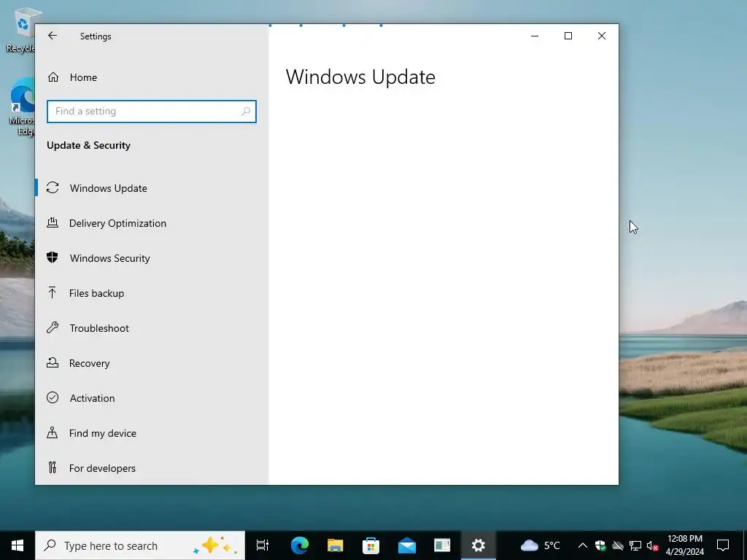Open Microsoft Store from the taskbar
This screenshot has width=747, height=560.
371,545
